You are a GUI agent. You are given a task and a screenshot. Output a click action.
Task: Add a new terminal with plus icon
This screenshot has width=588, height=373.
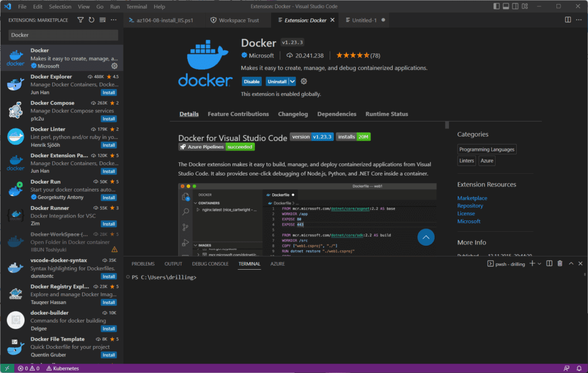(532, 263)
